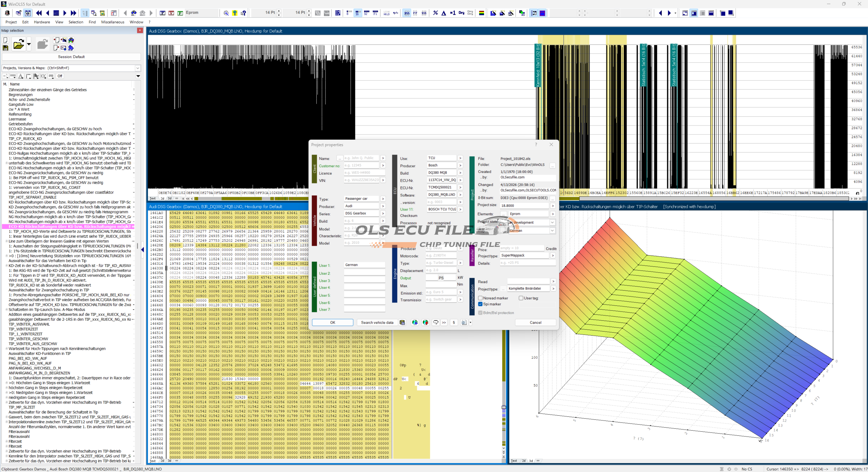Image resolution: width=868 pixels, height=472 pixels.
Task: Click the Search vehicle data button
Action: point(377,322)
